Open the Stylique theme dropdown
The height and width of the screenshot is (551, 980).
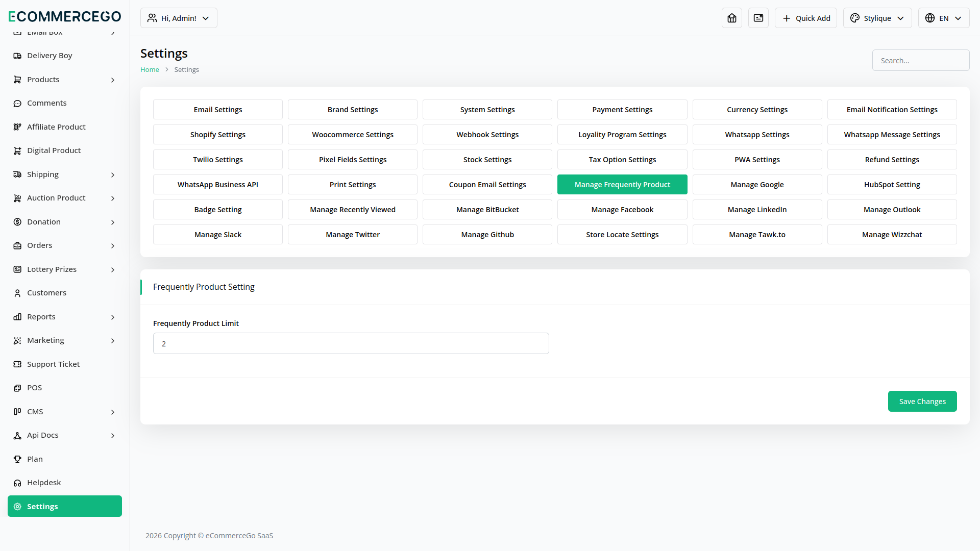(877, 18)
